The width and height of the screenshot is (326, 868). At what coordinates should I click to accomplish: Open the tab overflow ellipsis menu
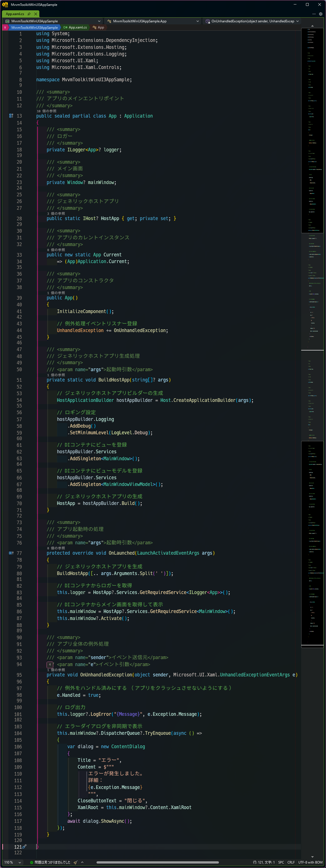pyautogui.click(x=314, y=14)
